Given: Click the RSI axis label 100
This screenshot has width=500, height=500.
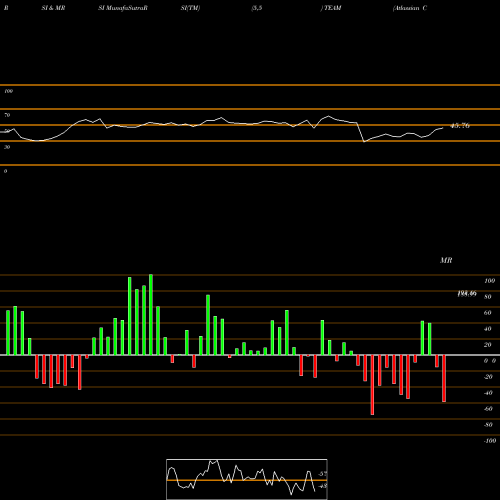Looking at the screenshot, I should point(8,91).
